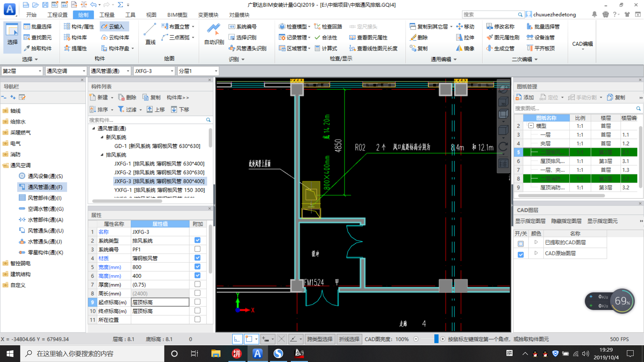Toggle 起点标高(m) 附加 checkbox
Screen dimensions: 644x362
198,302
